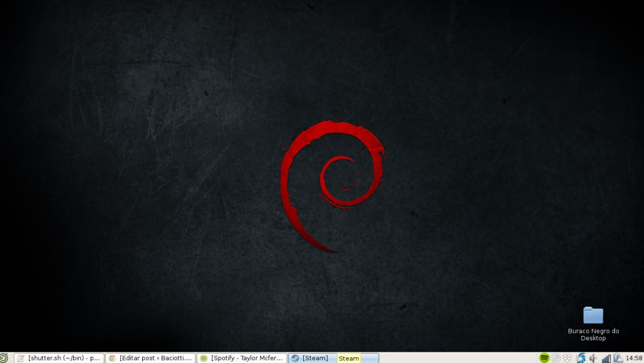Viewport: 644px width, 363px height.
Task: Click the Steam tray icon
Action: pyautogui.click(x=556, y=358)
